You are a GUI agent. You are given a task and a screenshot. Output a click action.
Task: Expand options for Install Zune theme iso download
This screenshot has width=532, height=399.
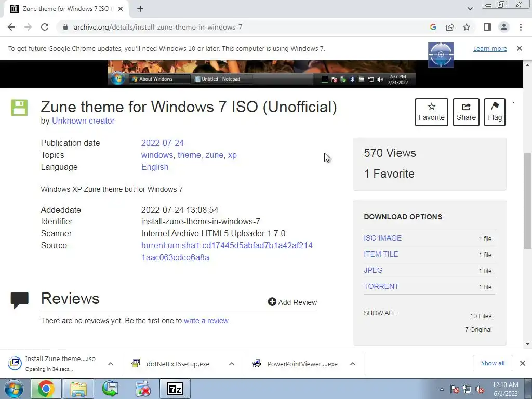coord(111,364)
